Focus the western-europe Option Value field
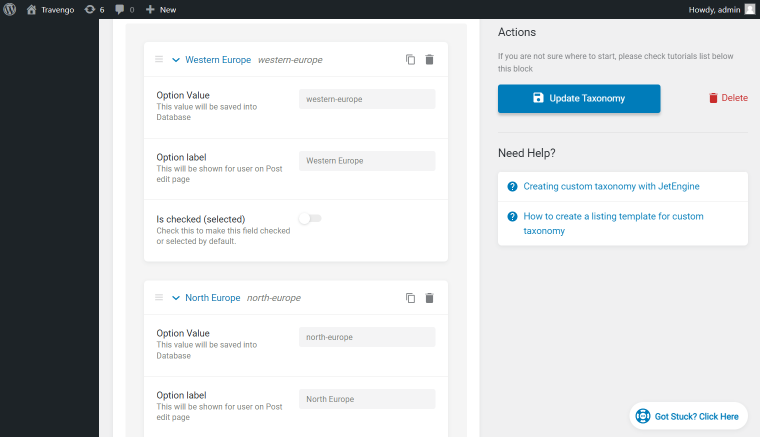The width and height of the screenshot is (760, 437). tap(367, 99)
